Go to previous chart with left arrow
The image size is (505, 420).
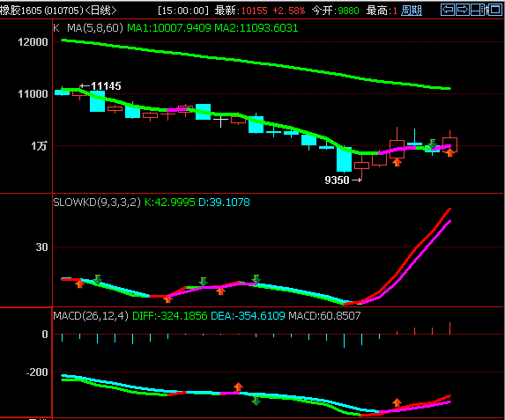coord(448,10)
